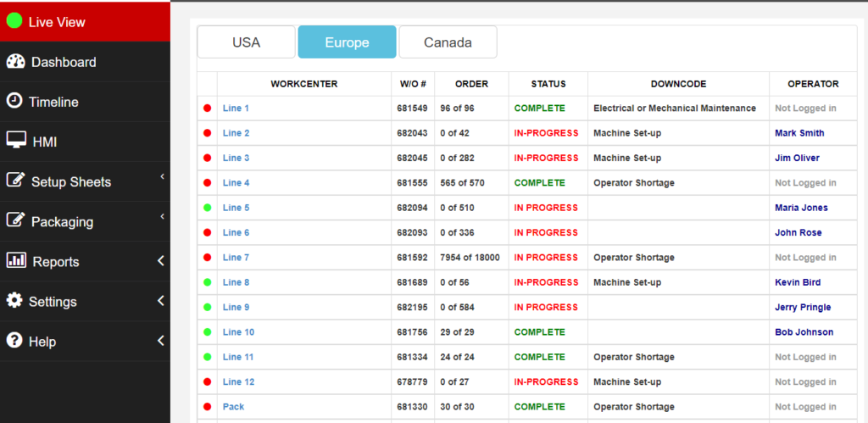Expand the Settings submenu chevron
This screenshot has width=868, height=423.
pos(160,301)
